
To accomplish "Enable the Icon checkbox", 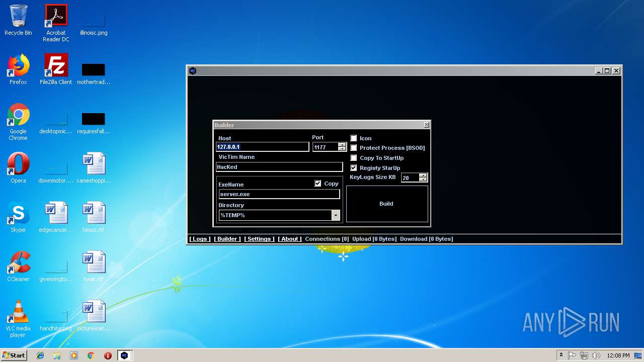I will pyautogui.click(x=354, y=138).
